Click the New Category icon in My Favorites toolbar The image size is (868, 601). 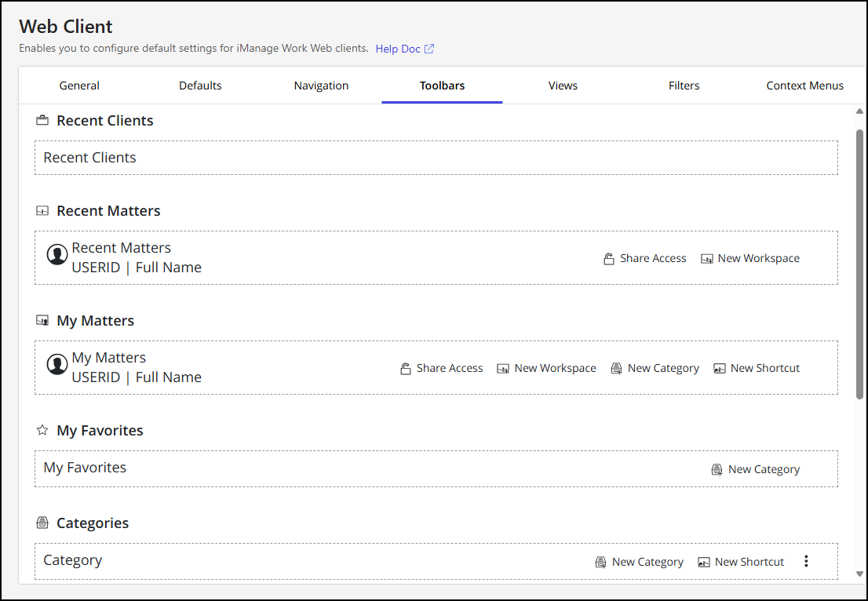point(717,470)
